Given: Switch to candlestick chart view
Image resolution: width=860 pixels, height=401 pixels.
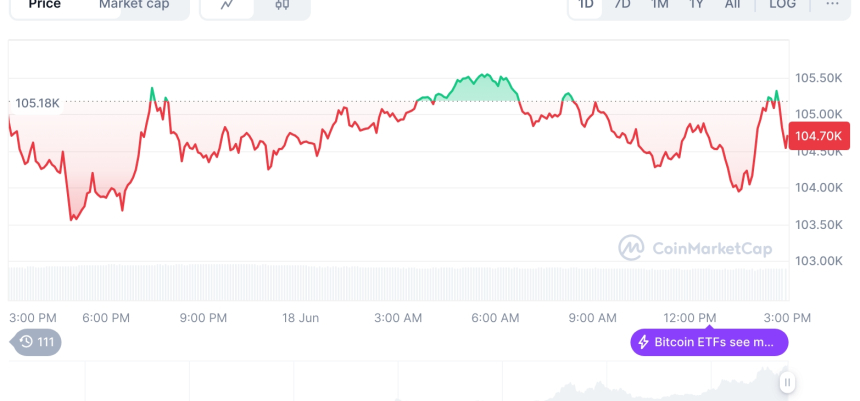Looking at the screenshot, I should pos(282,5).
